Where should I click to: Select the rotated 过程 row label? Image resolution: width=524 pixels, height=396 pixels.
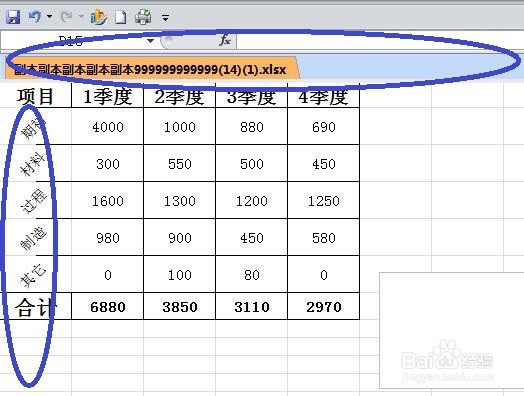35,201
